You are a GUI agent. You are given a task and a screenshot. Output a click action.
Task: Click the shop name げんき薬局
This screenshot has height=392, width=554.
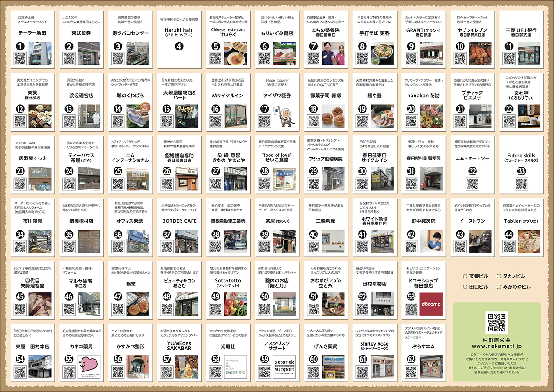[x=325, y=346]
